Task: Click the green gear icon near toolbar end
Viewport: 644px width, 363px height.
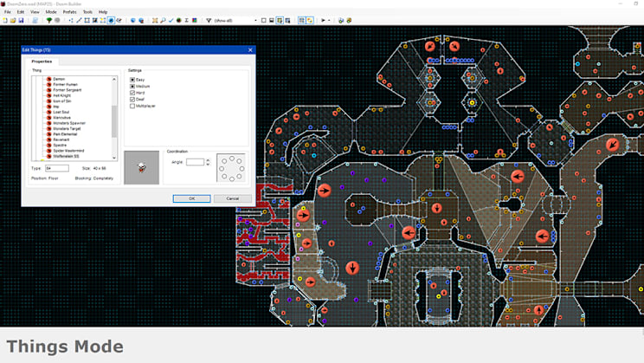Action: (x=341, y=20)
